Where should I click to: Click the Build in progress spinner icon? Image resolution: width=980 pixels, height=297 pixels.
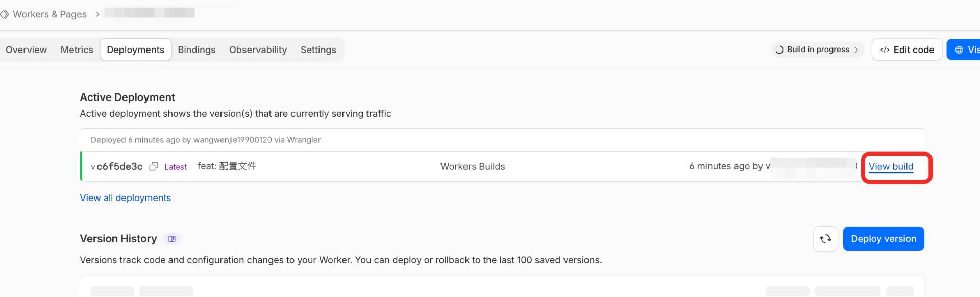779,50
